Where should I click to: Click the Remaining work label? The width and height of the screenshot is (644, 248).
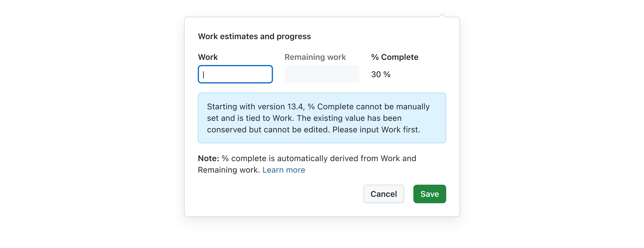click(315, 57)
